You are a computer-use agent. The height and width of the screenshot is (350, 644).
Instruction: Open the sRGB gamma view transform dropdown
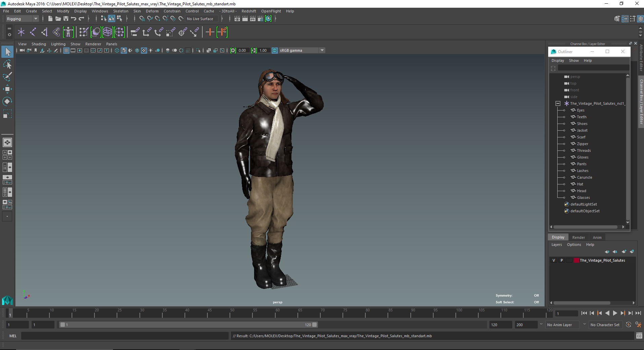(302, 50)
